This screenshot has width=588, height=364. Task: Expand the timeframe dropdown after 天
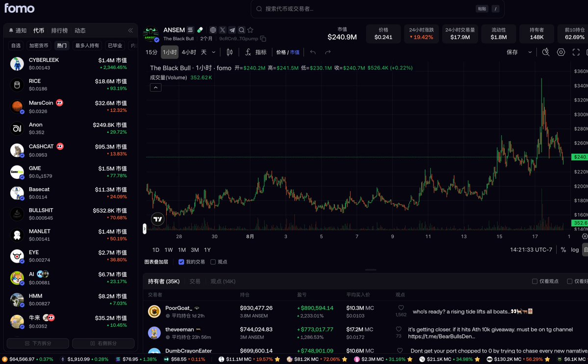(x=213, y=52)
